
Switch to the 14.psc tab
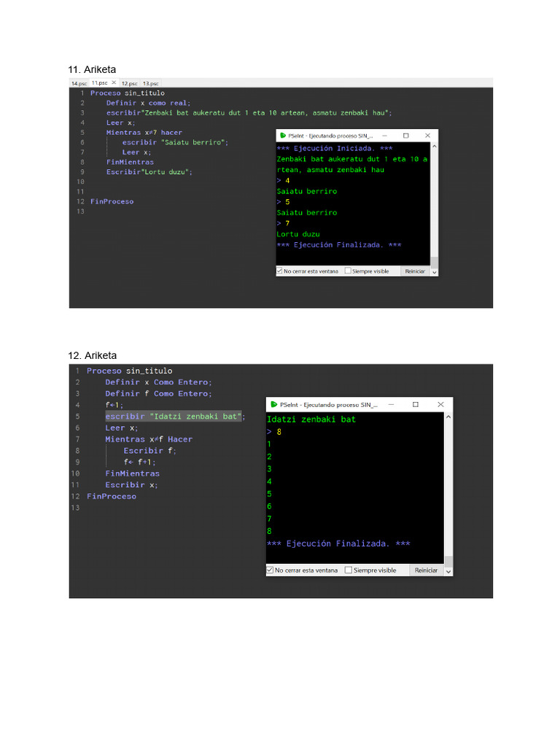point(79,83)
